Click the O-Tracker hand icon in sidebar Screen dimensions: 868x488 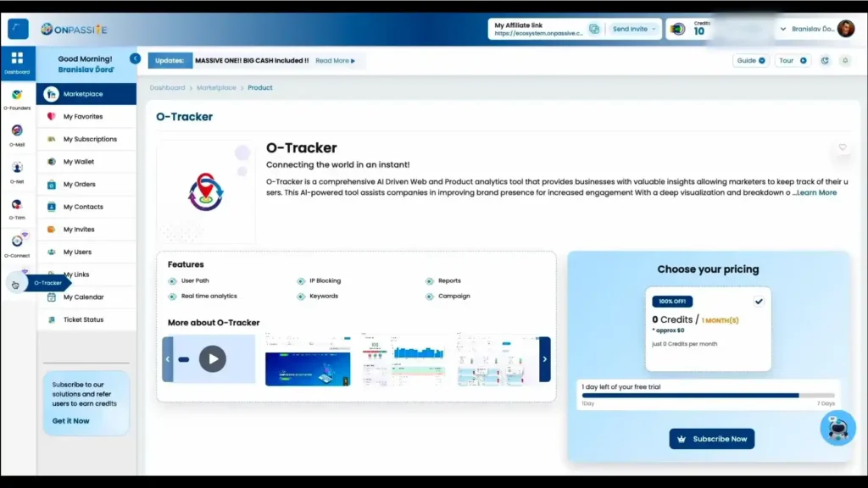click(15, 283)
